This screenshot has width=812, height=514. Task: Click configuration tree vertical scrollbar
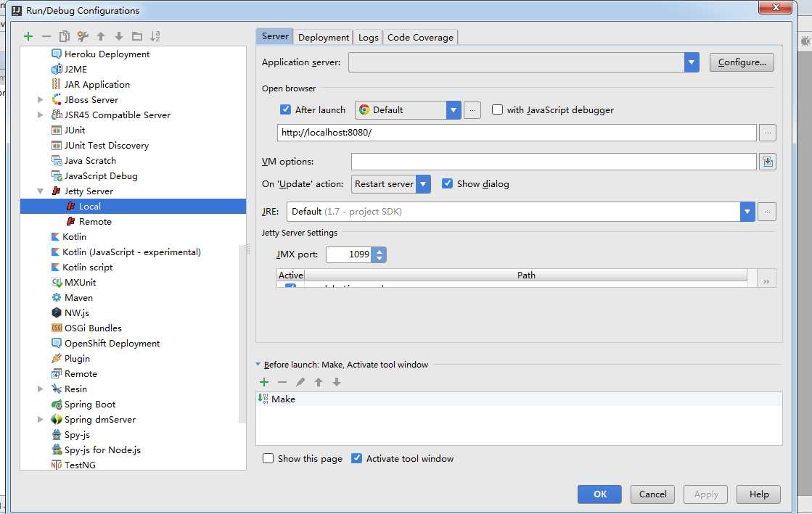(x=242, y=333)
